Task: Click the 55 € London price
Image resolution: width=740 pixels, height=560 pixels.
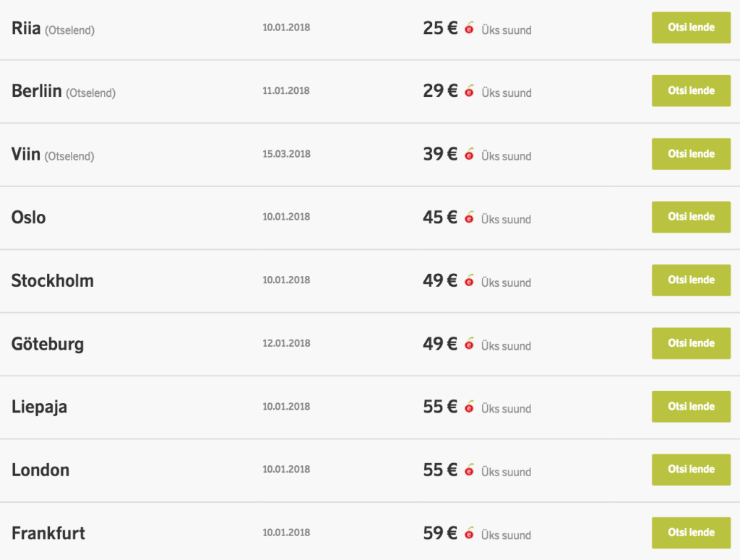Action: (439, 470)
